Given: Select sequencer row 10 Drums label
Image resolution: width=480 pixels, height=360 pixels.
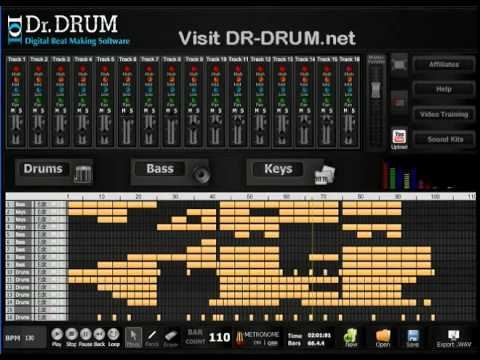Looking at the screenshot, I should pyautogui.click(x=22, y=272).
